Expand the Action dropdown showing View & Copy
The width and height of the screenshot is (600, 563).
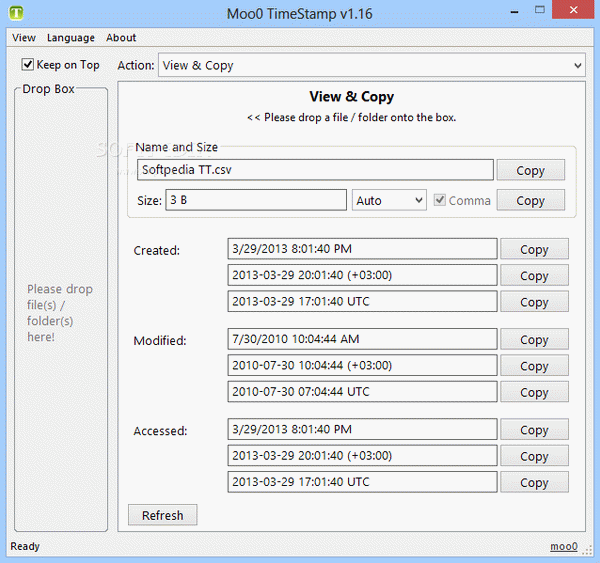372,65
